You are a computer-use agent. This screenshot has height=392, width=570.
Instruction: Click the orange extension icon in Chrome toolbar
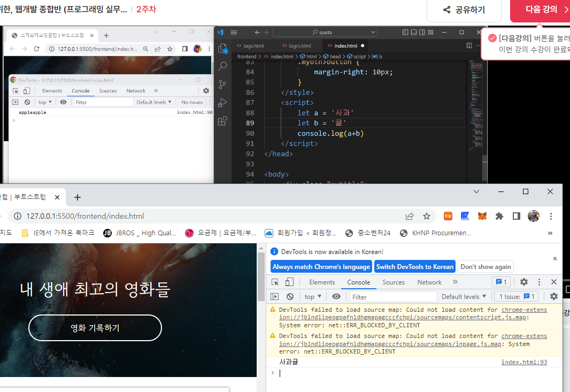coord(448,216)
